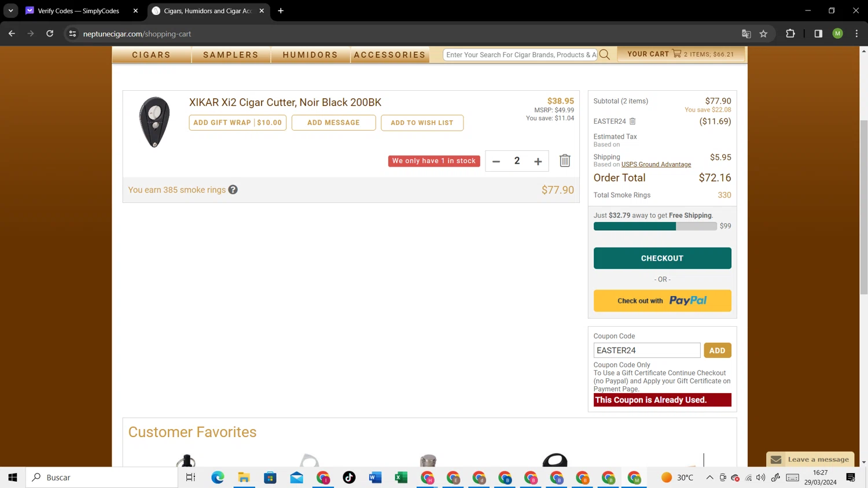Click the Buscar taskbar search box

pyautogui.click(x=102, y=478)
